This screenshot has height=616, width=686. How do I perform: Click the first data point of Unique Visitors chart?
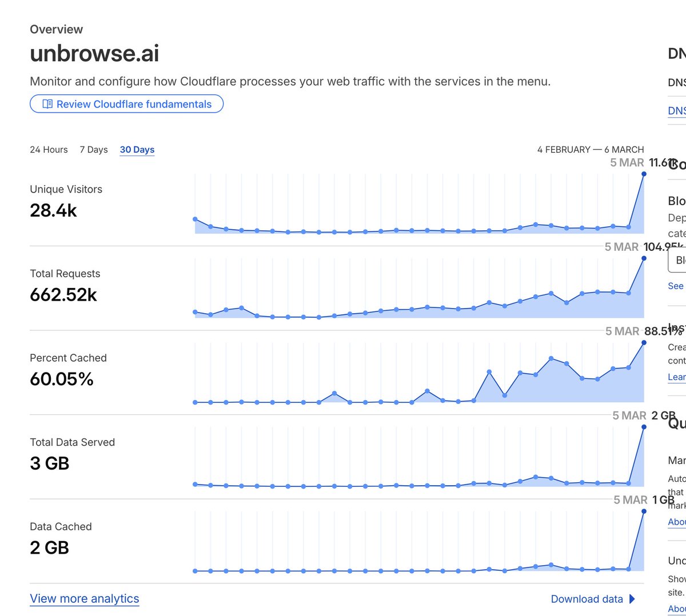coord(196,219)
